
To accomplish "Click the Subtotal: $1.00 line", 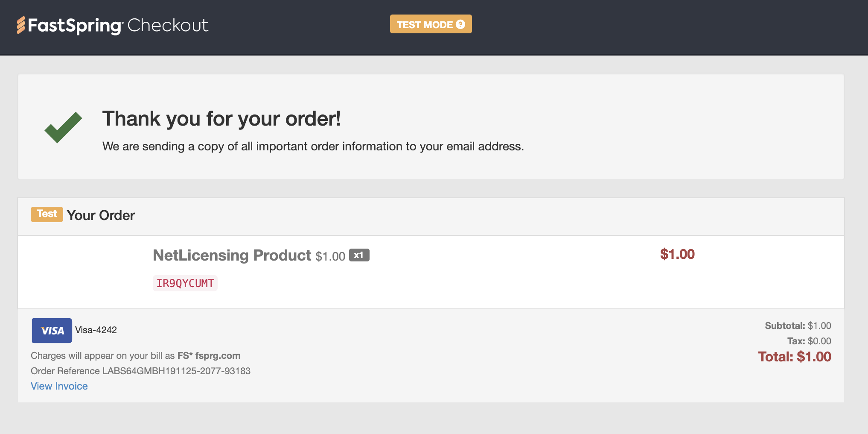I will coord(798,326).
